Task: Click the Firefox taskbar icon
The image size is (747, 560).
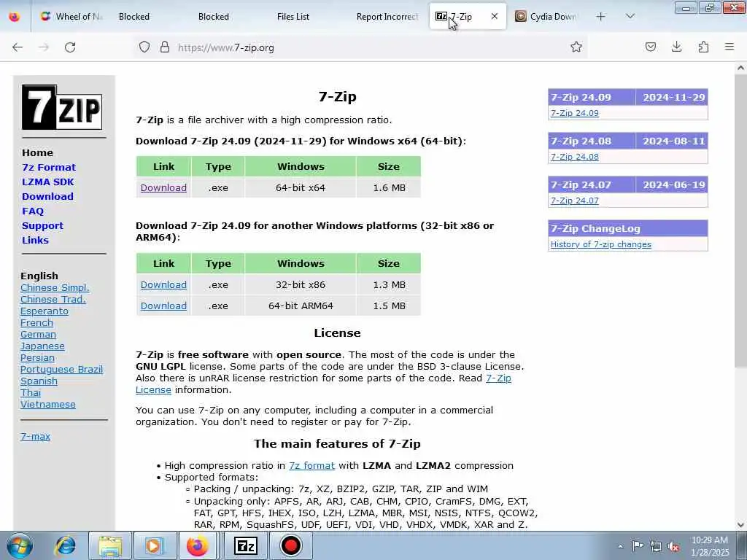Action: tap(197, 545)
